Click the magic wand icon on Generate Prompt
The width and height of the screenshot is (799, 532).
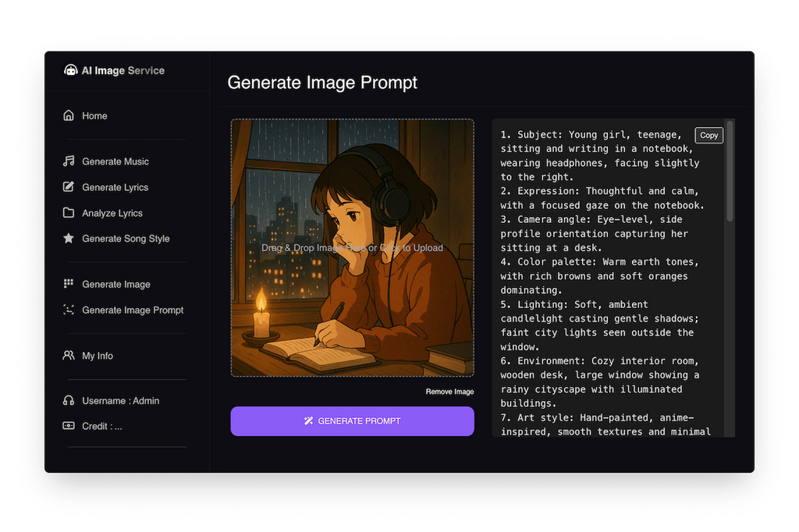pos(308,421)
